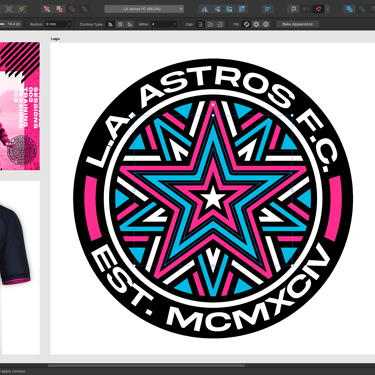Flip the selection horizontally

click(x=204, y=9)
